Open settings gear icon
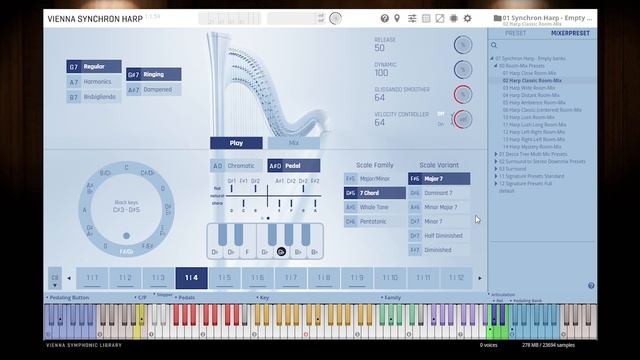 coord(468,18)
